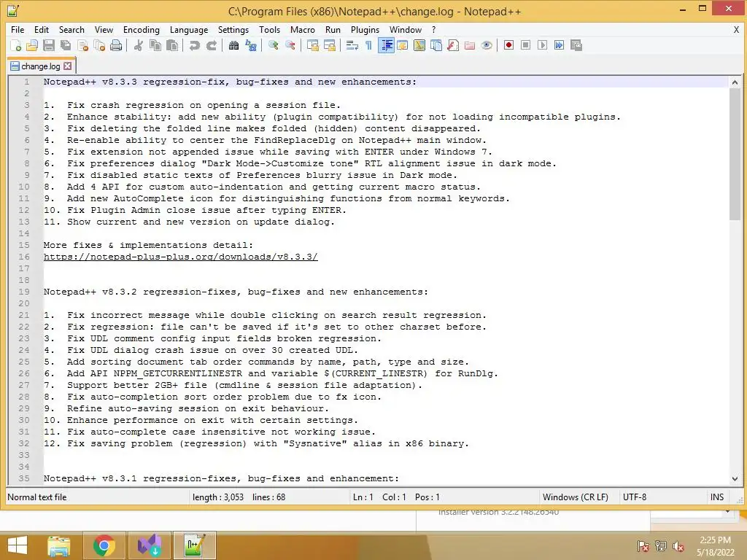Toggle INS insert mode in status bar

click(717, 497)
